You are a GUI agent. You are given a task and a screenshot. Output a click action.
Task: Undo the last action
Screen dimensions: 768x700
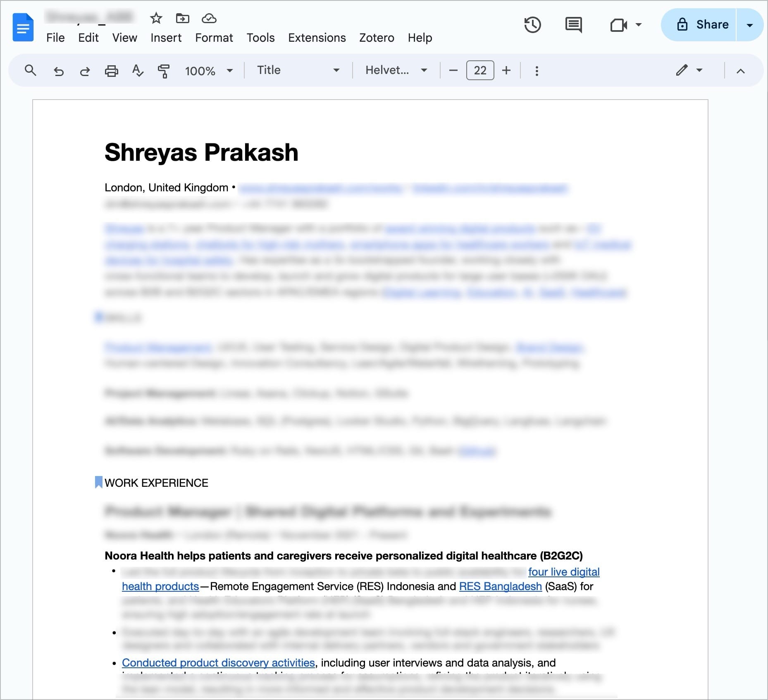coord(59,71)
